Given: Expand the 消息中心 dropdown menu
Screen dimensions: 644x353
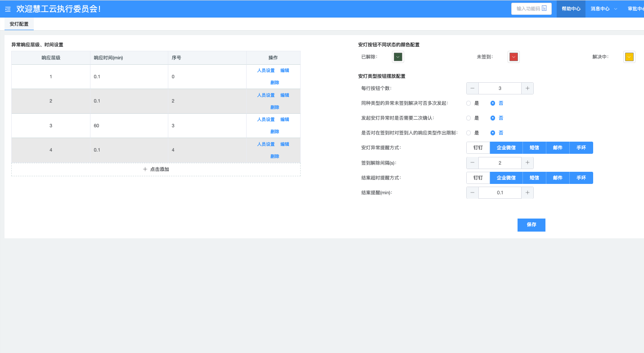Looking at the screenshot, I should (x=604, y=9).
